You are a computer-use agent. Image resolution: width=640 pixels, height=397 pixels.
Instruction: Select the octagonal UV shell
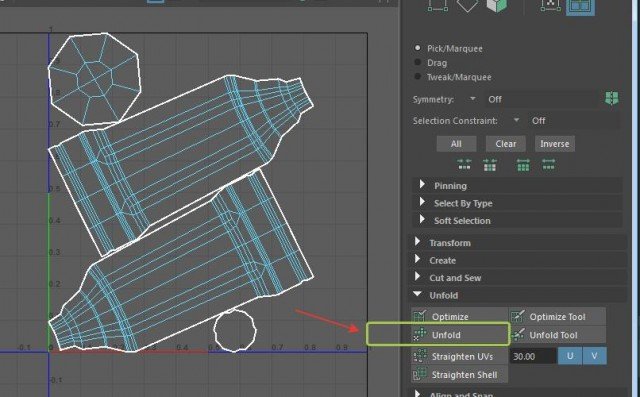pos(95,78)
